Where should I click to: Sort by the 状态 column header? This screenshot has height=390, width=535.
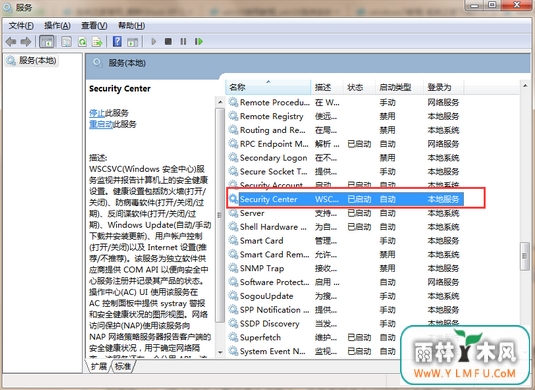(359, 87)
